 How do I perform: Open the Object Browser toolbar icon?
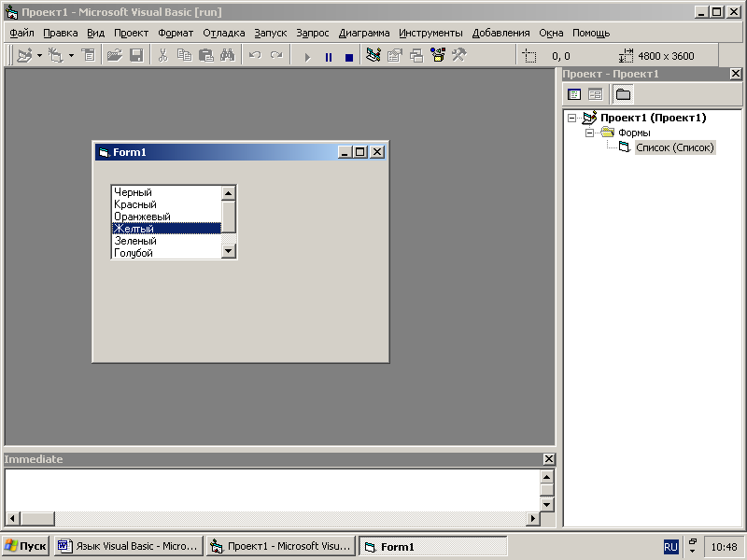coord(437,56)
